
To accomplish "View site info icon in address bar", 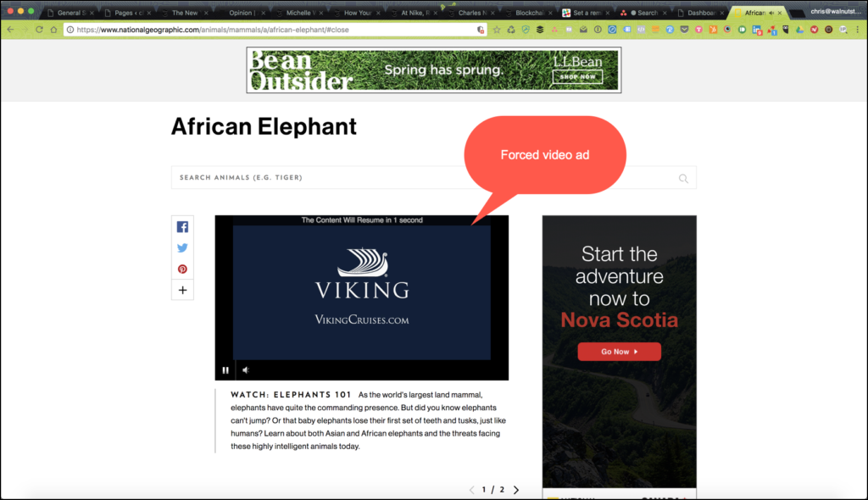I will pos(70,30).
